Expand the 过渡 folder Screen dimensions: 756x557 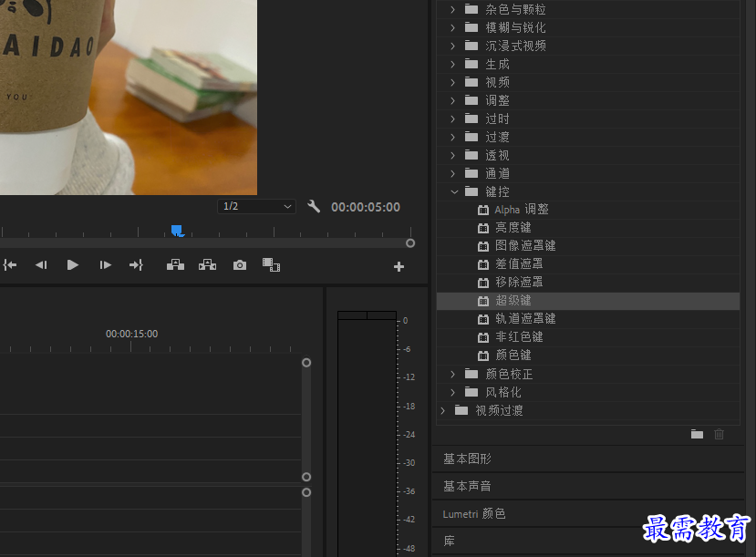tap(452, 137)
